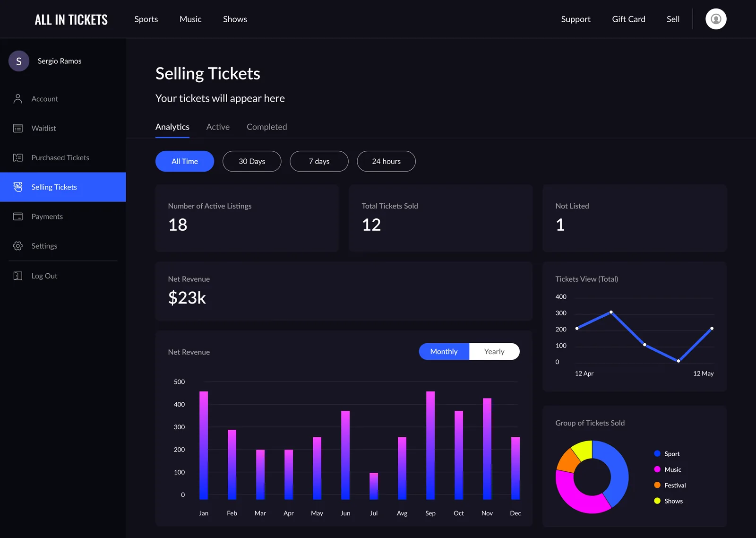
Task: Click the Nov bar in revenue chart
Action: [487, 449]
